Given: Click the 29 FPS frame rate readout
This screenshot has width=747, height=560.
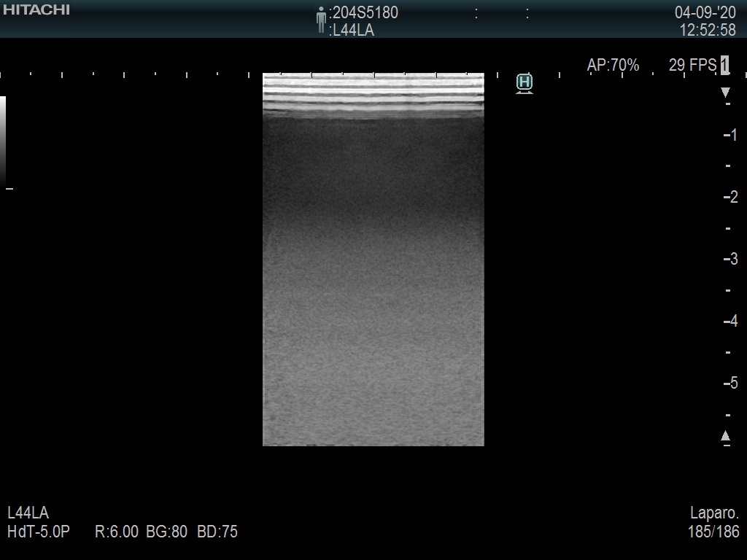Looking at the screenshot, I should tap(692, 66).
